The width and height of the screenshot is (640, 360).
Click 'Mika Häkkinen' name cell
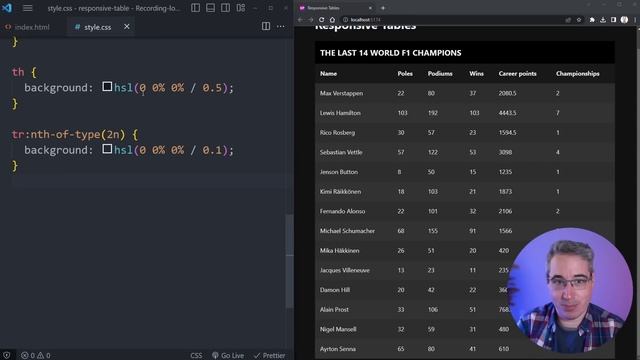click(x=340, y=251)
